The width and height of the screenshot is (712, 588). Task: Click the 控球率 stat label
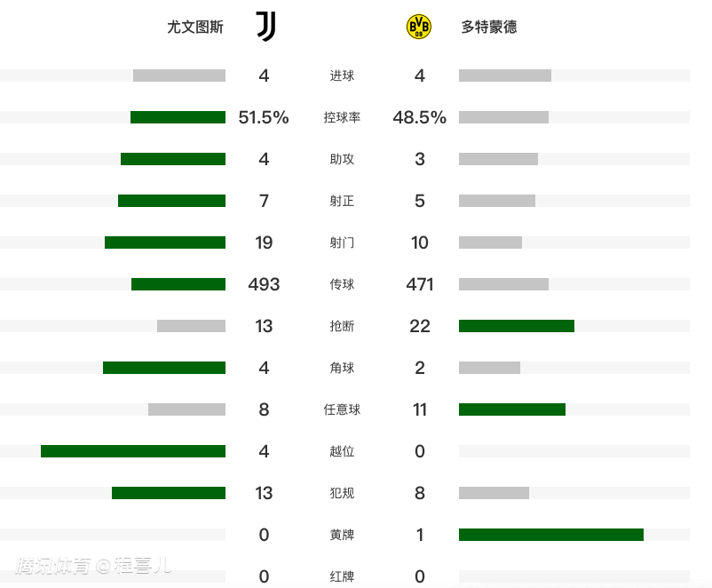click(x=342, y=117)
